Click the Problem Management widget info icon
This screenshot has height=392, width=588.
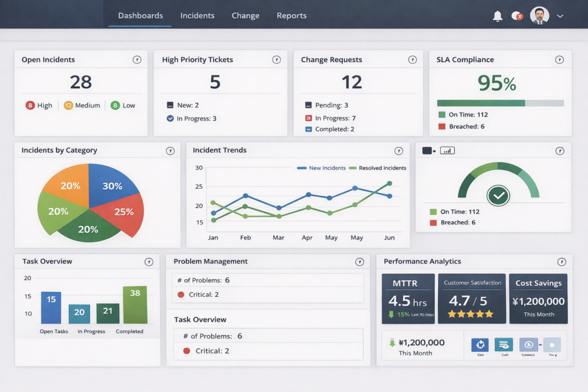(359, 262)
